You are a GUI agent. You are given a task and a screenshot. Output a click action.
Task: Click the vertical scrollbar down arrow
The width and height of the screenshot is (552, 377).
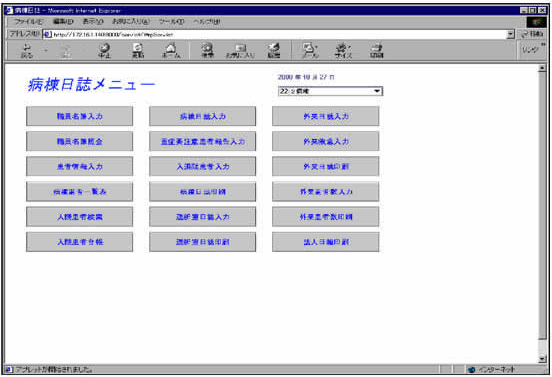pos(542,359)
